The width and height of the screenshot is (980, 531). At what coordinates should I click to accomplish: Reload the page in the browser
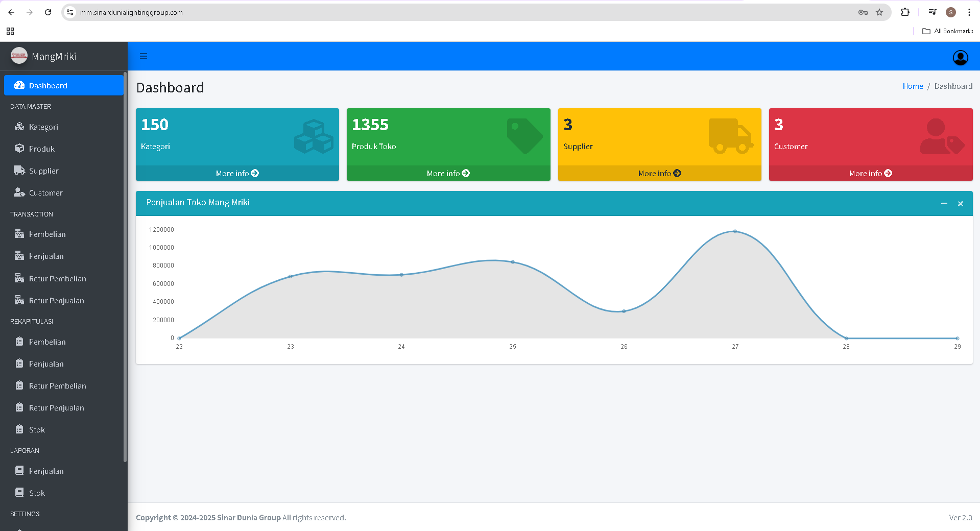tap(48, 12)
